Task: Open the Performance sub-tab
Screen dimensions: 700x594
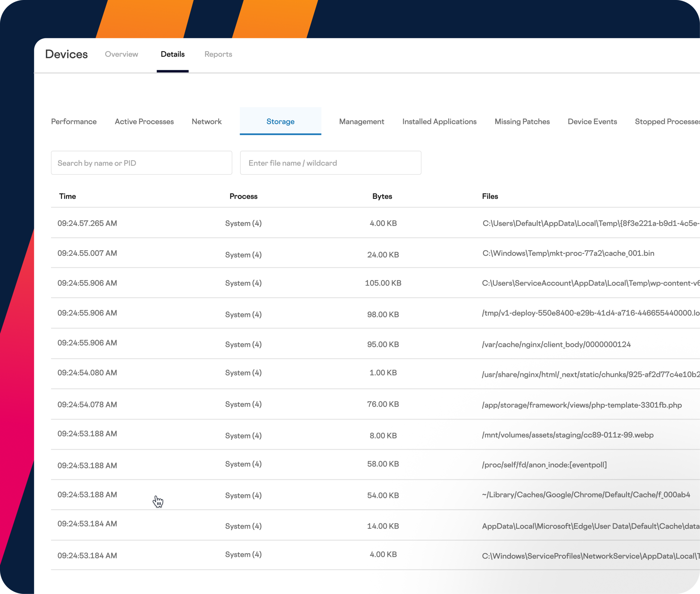Action: point(74,121)
